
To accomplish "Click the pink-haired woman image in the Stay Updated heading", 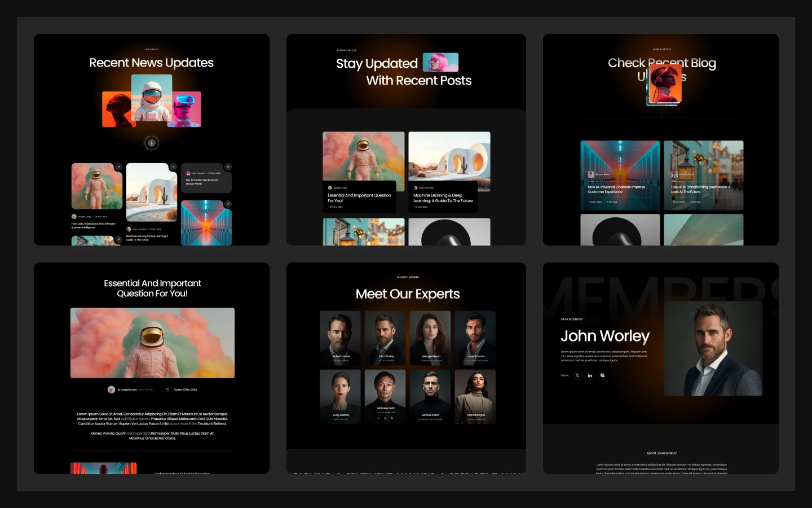I will (440, 62).
